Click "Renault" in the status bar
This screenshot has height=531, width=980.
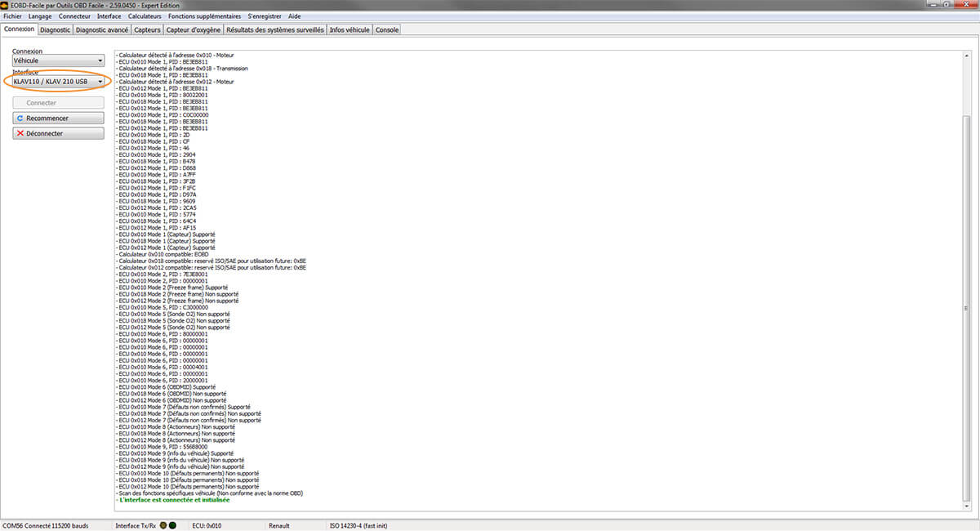(x=279, y=525)
